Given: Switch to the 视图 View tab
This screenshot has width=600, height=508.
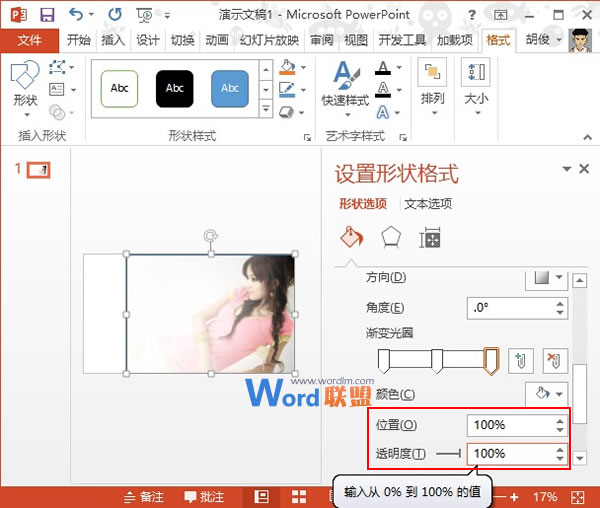Looking at the screenshot, I should [356, 40].
